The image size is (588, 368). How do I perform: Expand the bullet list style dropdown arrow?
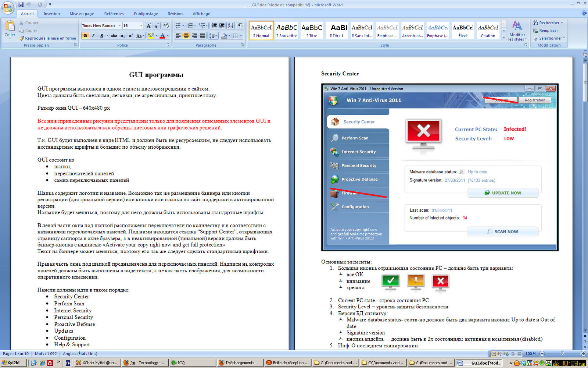pos(183,25)
